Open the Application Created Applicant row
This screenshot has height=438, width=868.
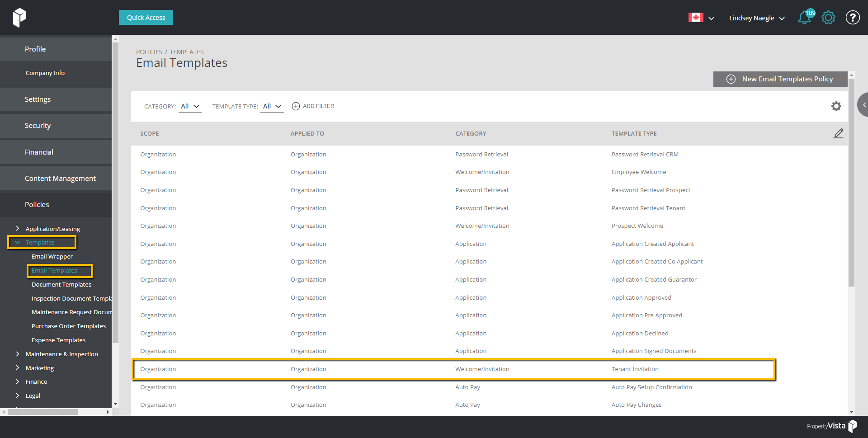click(489, 244)
